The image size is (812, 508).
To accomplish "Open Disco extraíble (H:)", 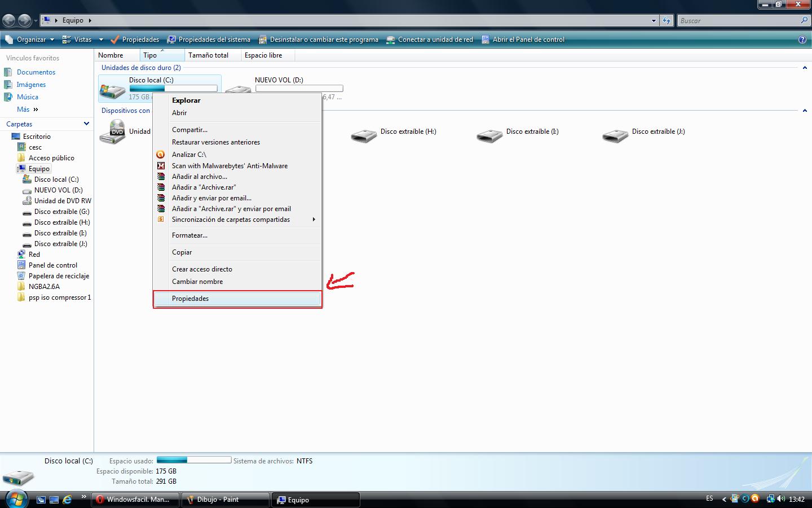I will (409, 131).
